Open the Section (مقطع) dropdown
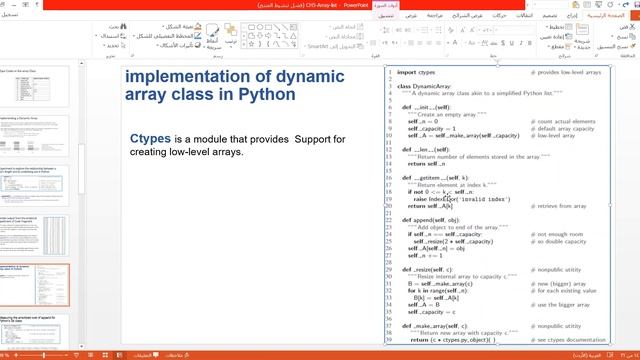640x360 pixels. [x=560, y=47]
